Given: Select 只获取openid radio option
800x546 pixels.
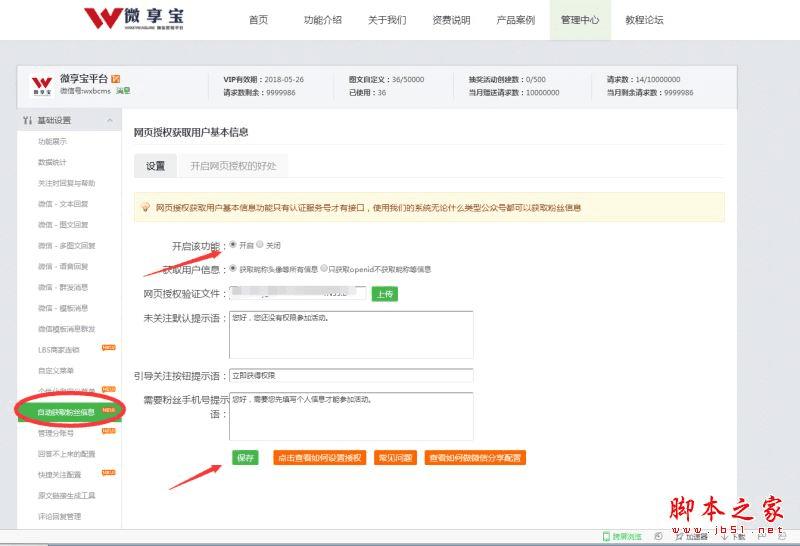Looking at the screenshot, I should pos(324,268).
